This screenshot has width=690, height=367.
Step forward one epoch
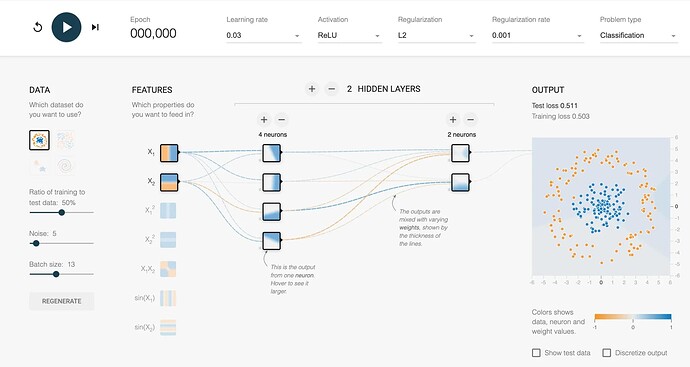coord(95,27)
